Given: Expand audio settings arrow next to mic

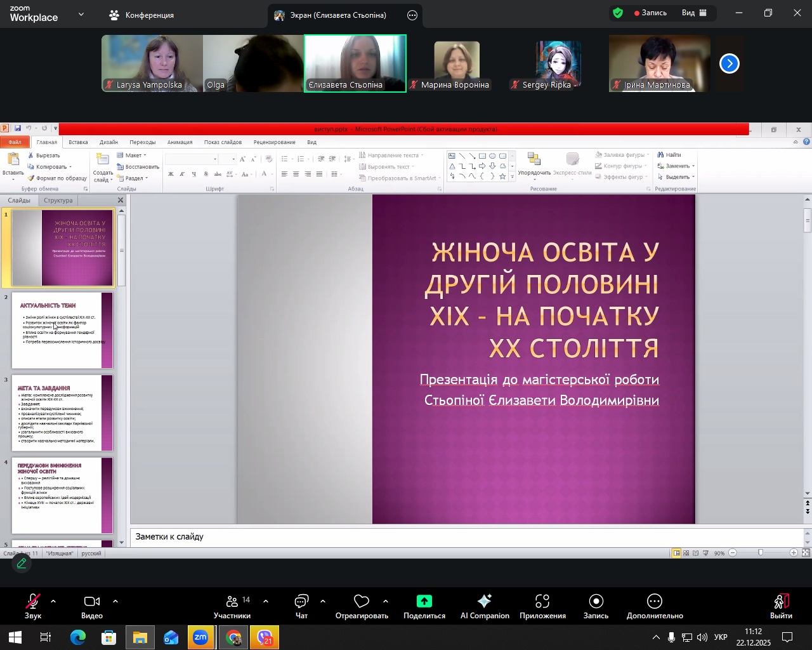Looking at the screenshot, I should click(53, 600).
